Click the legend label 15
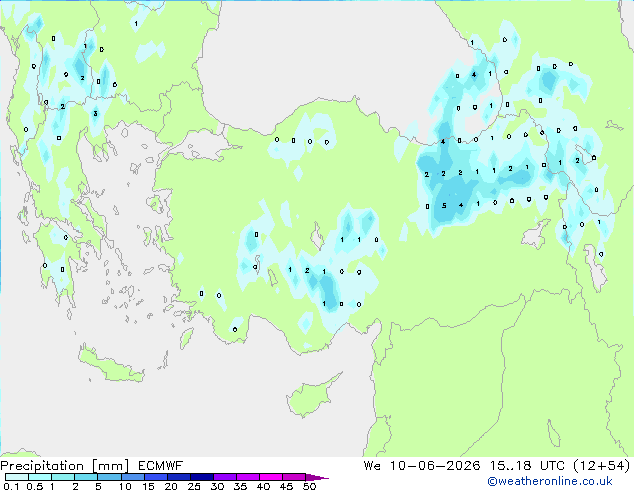The height and width of the screenshot is (490, 634). [148, 486]
